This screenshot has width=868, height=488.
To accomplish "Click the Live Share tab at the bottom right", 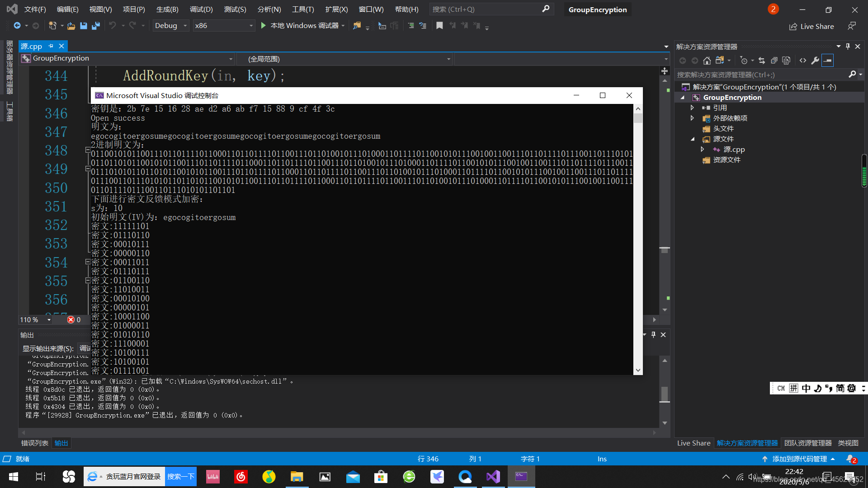I will [693, 443].
